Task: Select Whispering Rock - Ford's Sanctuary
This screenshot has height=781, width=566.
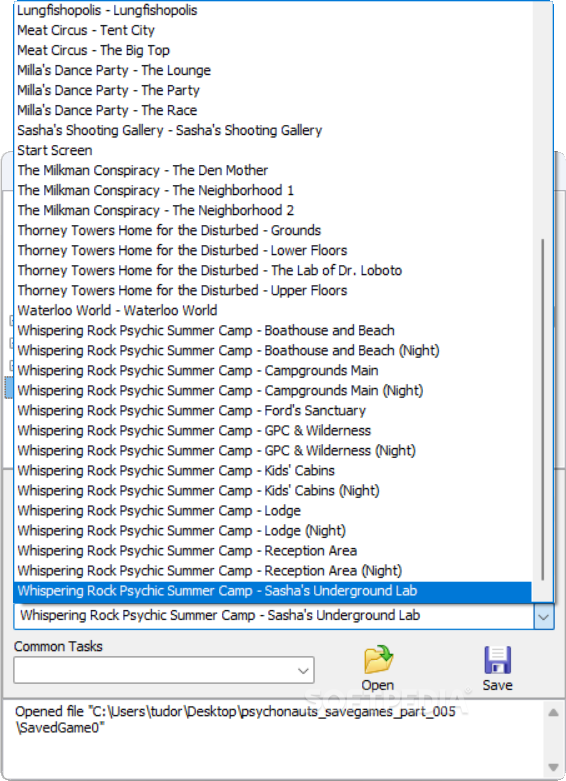Action: coord(273,410)
